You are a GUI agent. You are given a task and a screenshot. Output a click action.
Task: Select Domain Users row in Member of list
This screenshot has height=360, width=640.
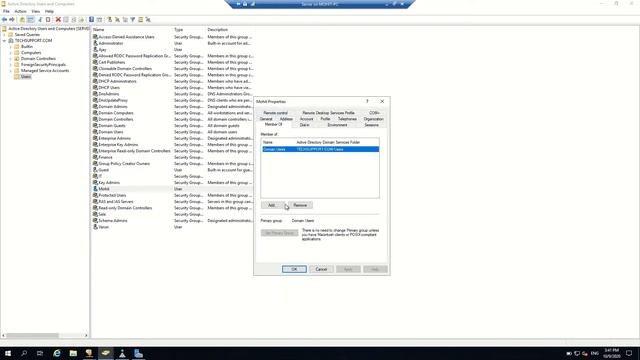(x=320, y=149)
